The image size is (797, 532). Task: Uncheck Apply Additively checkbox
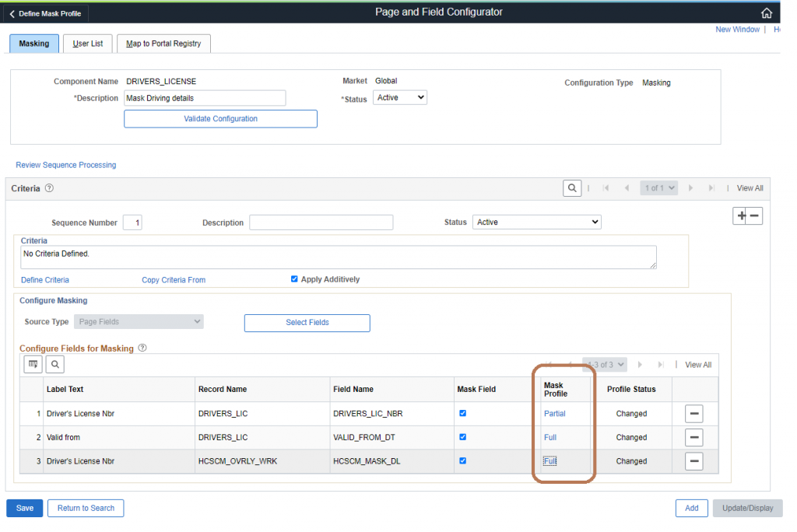[x=293, y=279]
